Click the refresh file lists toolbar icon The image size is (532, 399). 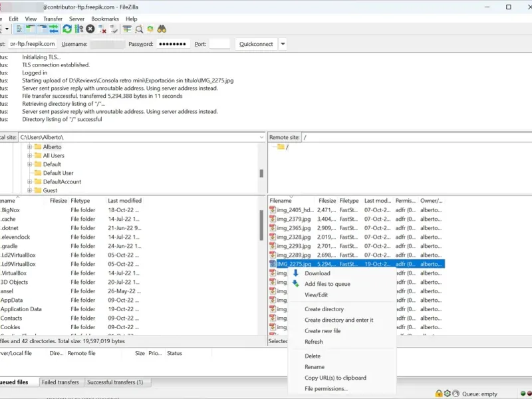coord(67,29)
